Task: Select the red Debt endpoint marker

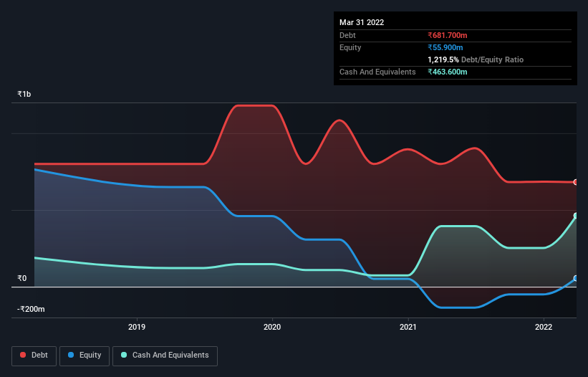Action: click(x=576, y=182)
